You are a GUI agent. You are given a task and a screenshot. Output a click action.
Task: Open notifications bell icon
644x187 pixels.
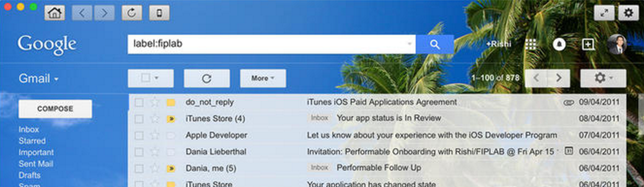(559, 44)
